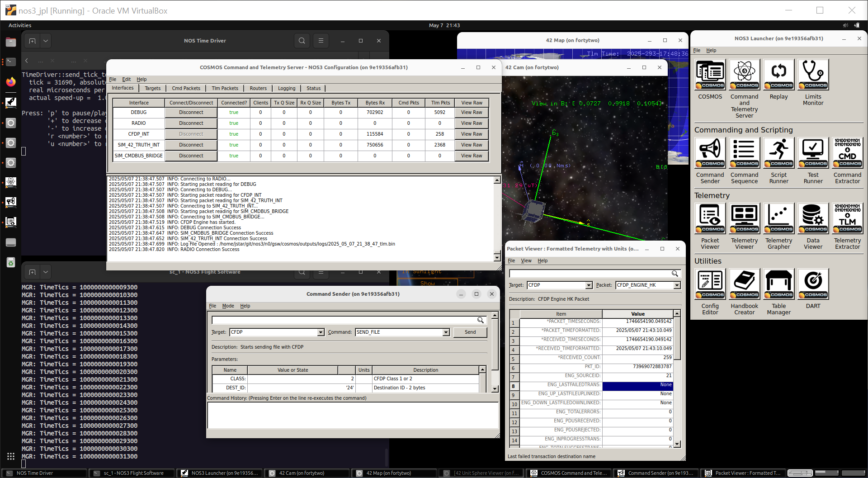Open Files from the Ubuntu dock

pos(11,42)
